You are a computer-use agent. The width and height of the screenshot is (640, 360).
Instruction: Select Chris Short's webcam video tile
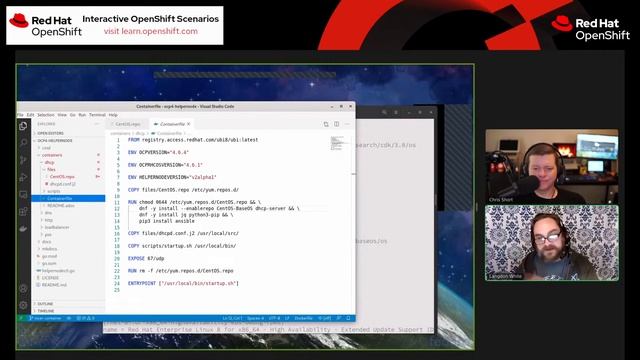[552, 167]
